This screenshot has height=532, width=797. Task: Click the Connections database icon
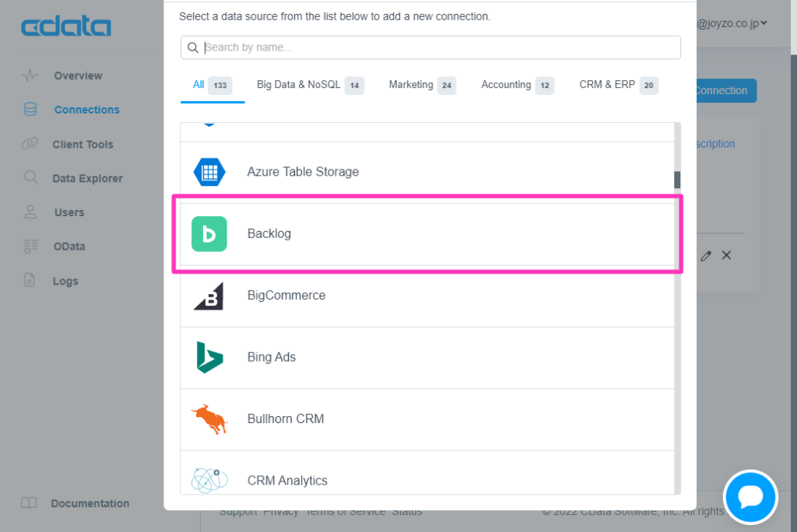click(x=30, y=109)
